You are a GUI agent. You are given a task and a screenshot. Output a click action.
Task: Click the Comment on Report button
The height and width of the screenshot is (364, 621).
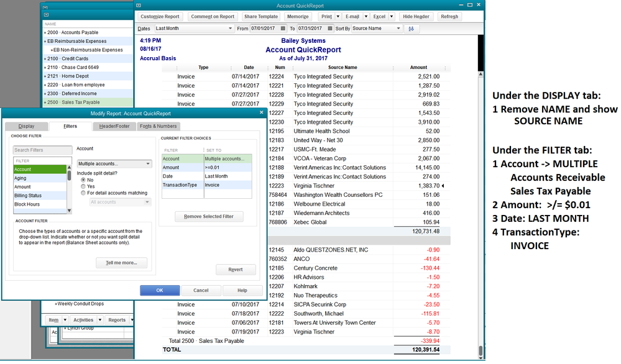tap(213, 17)
